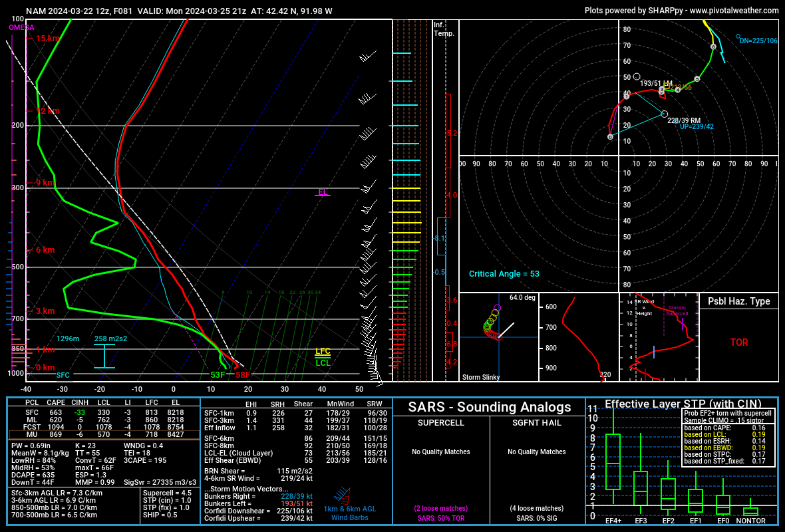Click the Psbl Haz. Type header
Image resolution: width=785 pixels, height=532 pixels.
738,301
